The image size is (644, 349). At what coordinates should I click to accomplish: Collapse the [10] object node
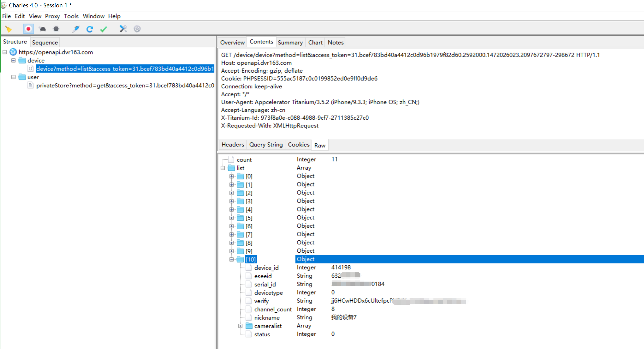[231, 259]
